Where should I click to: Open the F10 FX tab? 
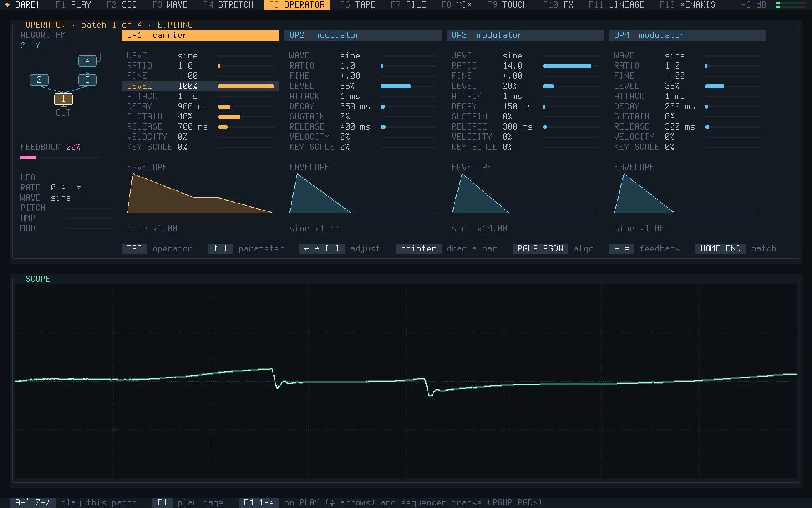point(558,4)
